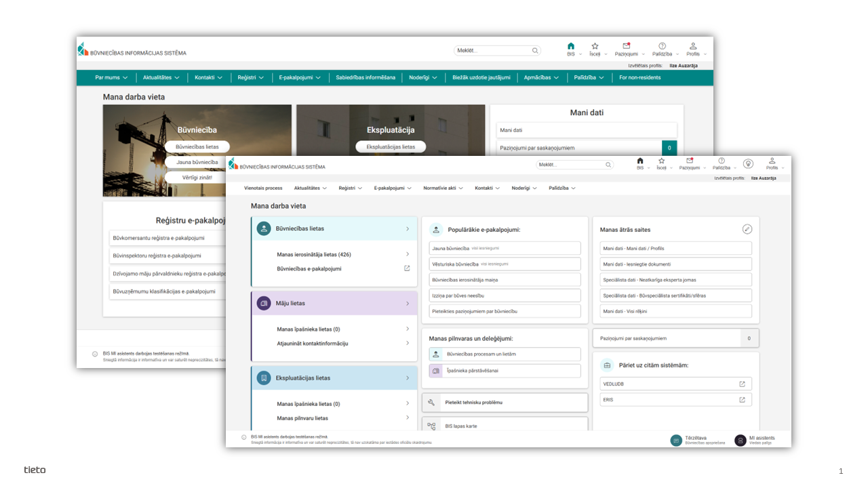Expand Manas ierosinātās lietas (426) arrow
This screenshot has width=868, height=488.
pyautogui.click(x=407, y=254)
